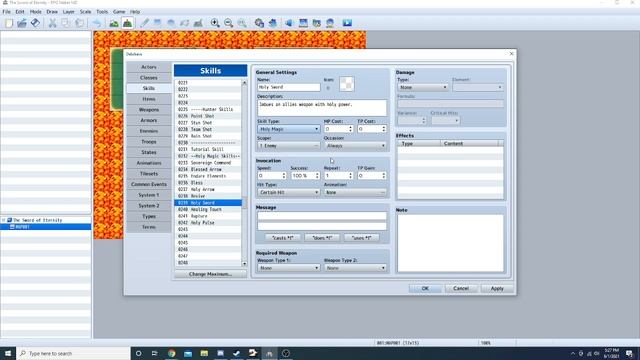Select the Shadow Pen tool

pos(198,23)
